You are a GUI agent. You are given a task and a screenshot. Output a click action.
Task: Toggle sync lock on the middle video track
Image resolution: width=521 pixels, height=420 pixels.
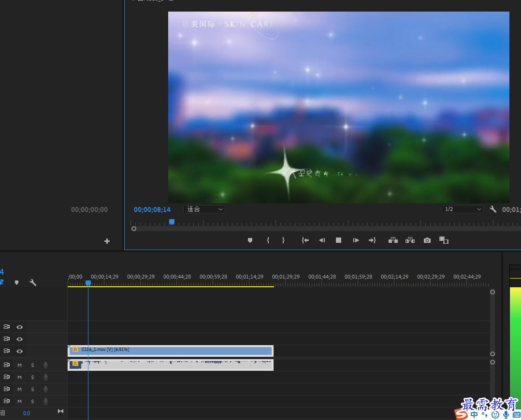(7, 339)
